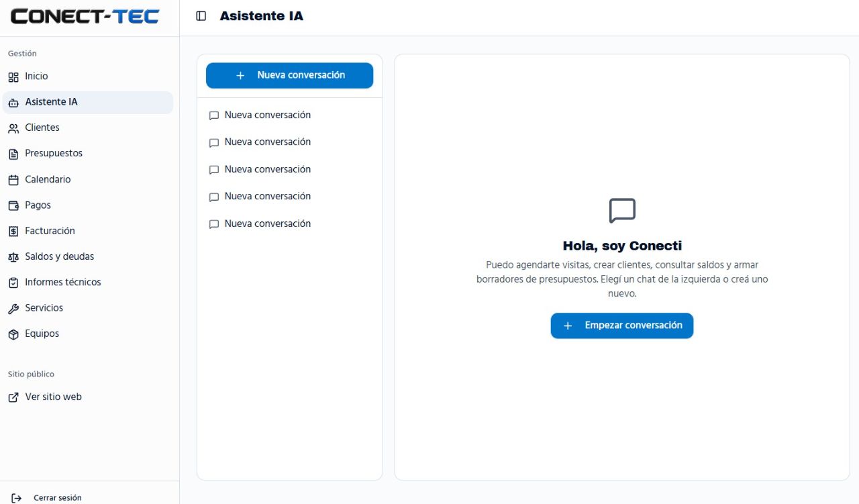Viewport: 859px width, 504px height.
Task: Click the Equipos box icon
Action: coord(13,334)
